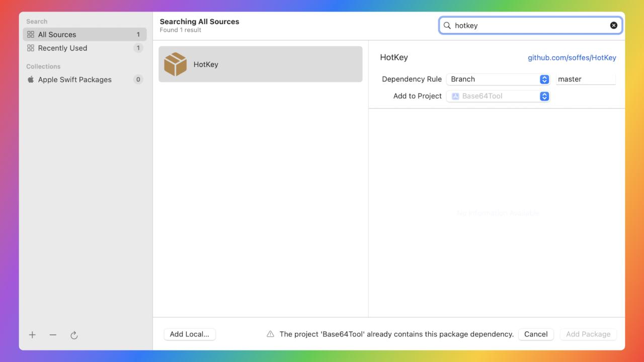Viewport: 644px width, 362px height.
Task: Click the Apple Swift Packages count badge
Action: pos(138,79)
